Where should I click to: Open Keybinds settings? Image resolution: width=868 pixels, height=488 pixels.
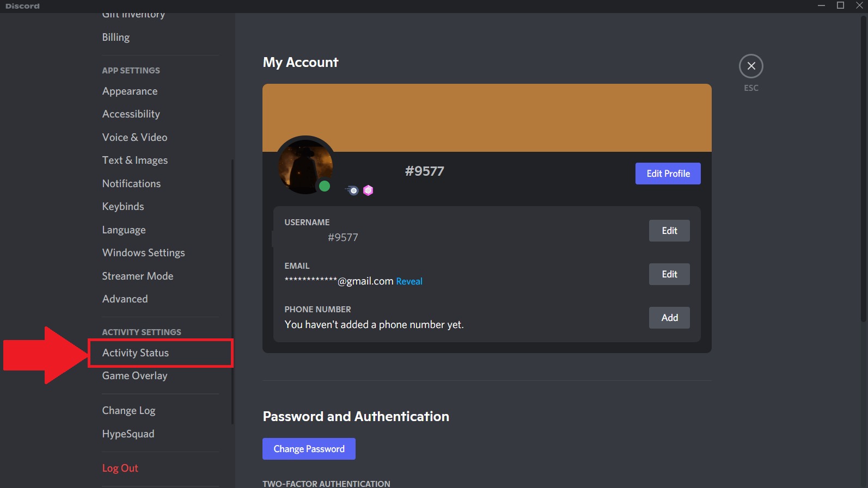[123, 207]
